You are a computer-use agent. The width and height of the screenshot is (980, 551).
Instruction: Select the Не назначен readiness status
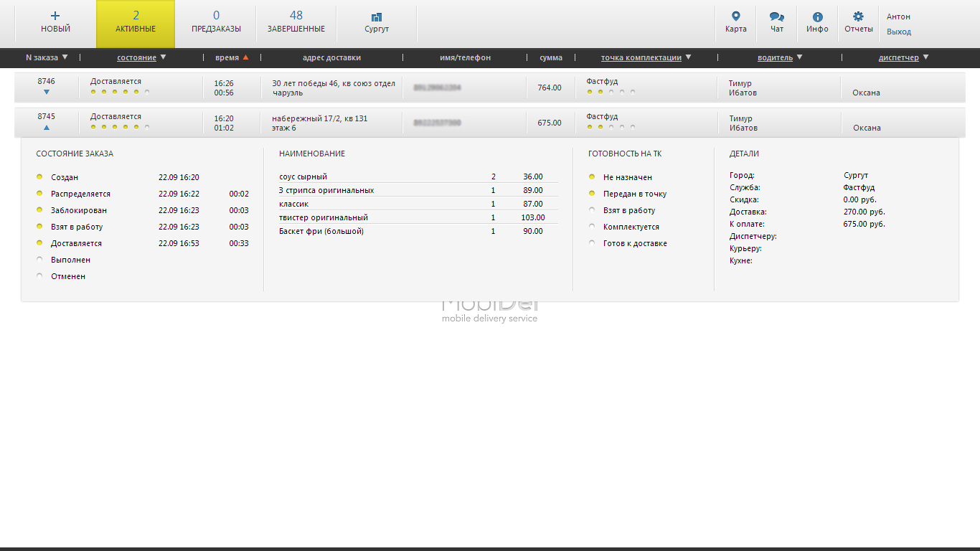[x=592, y=176]
